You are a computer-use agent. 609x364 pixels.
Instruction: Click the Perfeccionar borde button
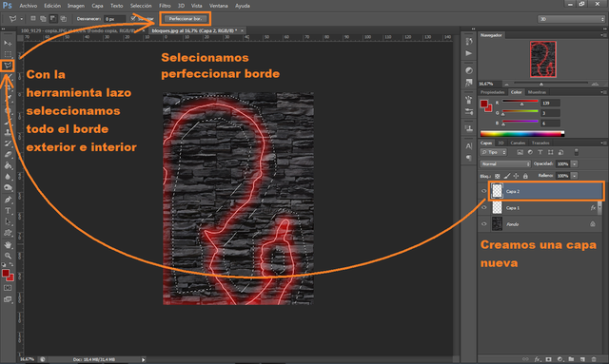click(186, 19)
